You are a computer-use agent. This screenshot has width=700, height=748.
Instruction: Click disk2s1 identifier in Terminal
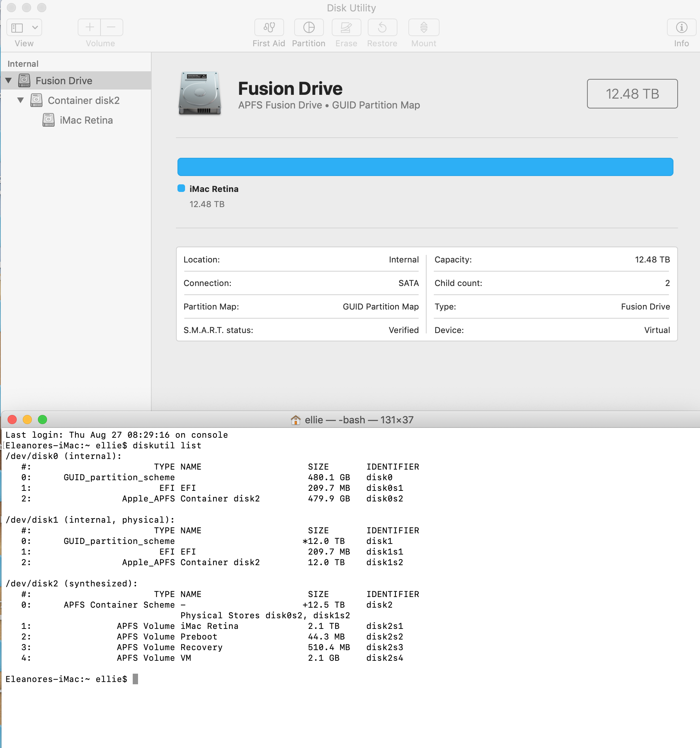[385, 626]
